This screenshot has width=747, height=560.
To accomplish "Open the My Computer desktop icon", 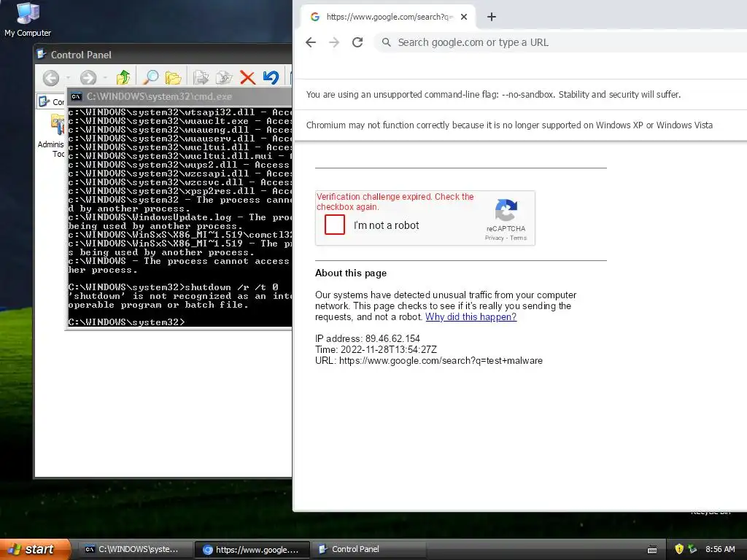I will 28,20.
